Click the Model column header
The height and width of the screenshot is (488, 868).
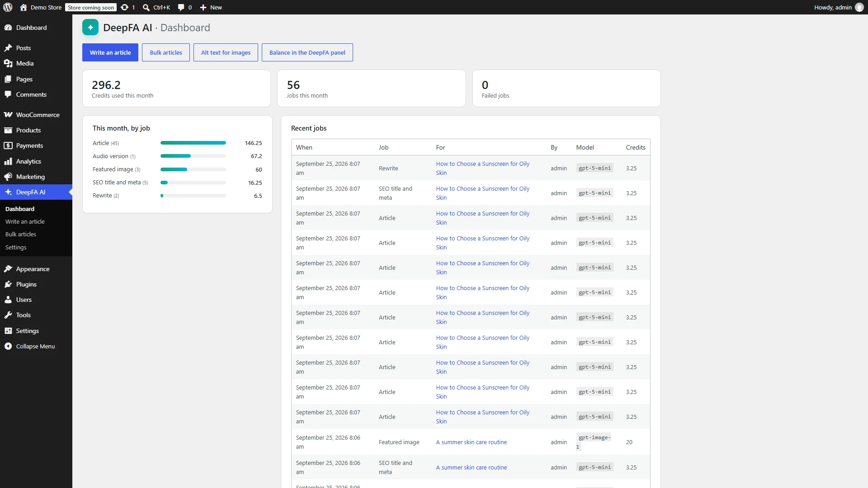tap(585, 147)
